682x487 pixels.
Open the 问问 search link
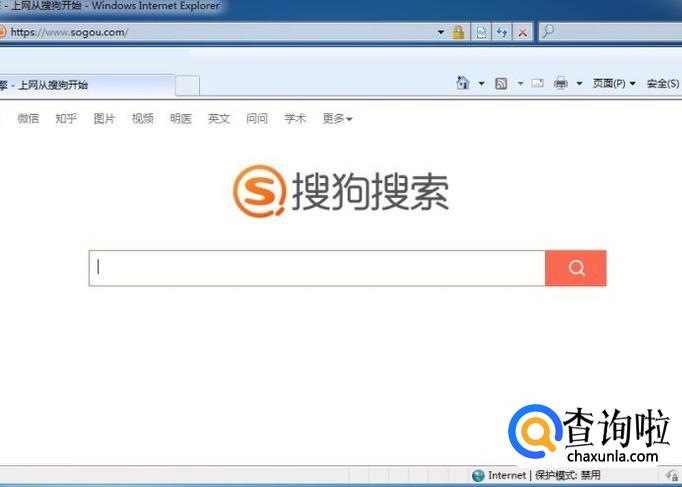click(257, 118)
